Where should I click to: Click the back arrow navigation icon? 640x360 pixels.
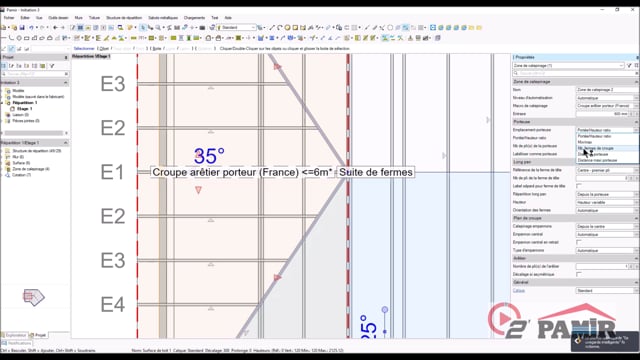[x=55, y=28]
